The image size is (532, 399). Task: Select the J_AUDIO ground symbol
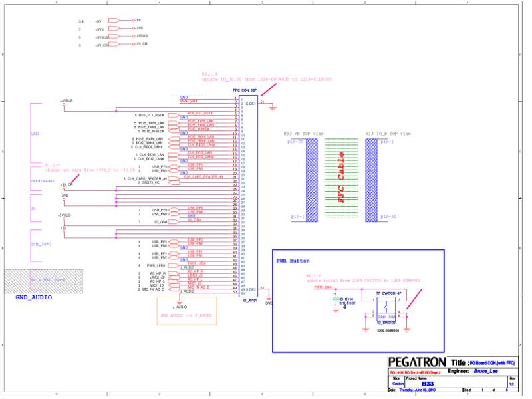(x=179, y=301)
